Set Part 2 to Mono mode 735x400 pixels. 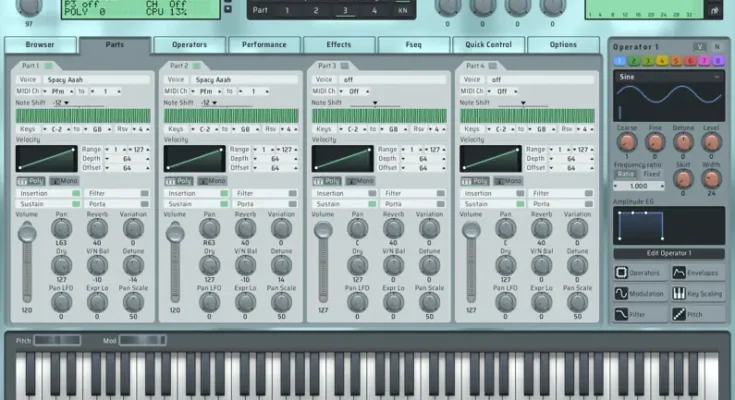coord(212,181)
